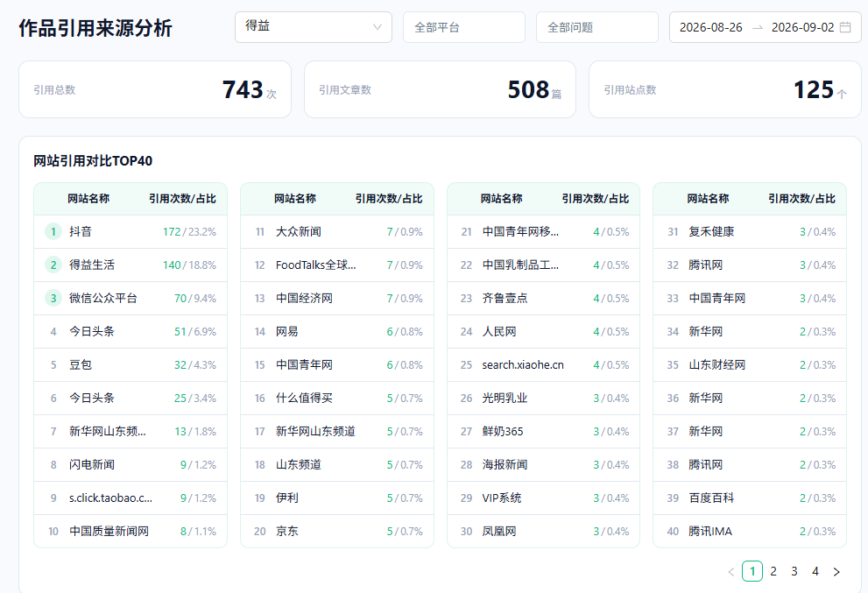Click the 网易 site name
The height and width of the screenshot is (593, 868).
coord(286,331)
